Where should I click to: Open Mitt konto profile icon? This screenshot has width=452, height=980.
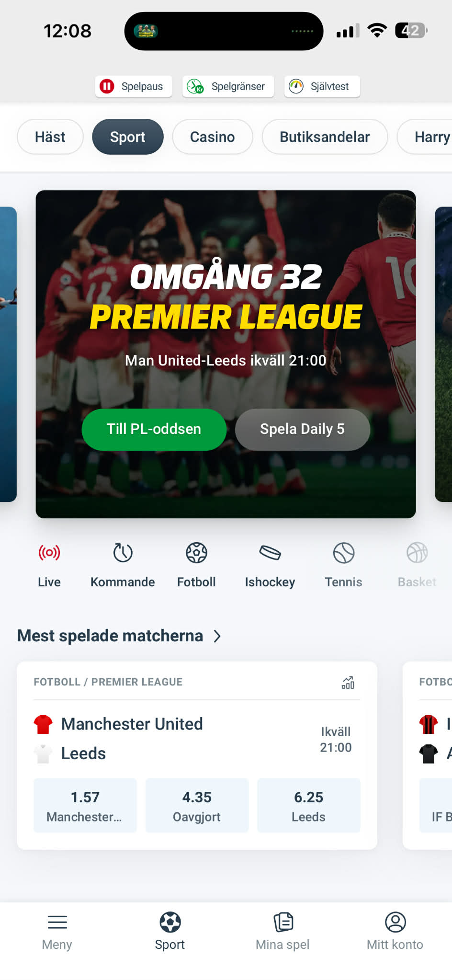click(395, 922)
